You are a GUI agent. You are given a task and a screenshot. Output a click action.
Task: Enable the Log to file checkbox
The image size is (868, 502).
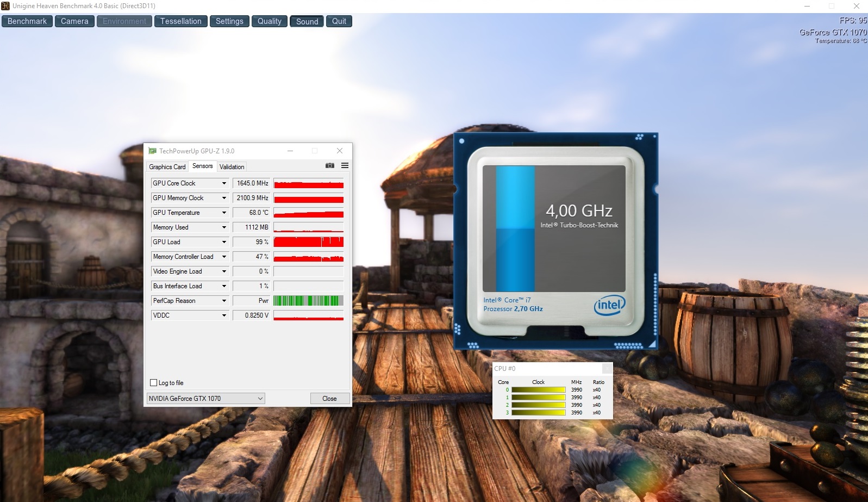153,383
